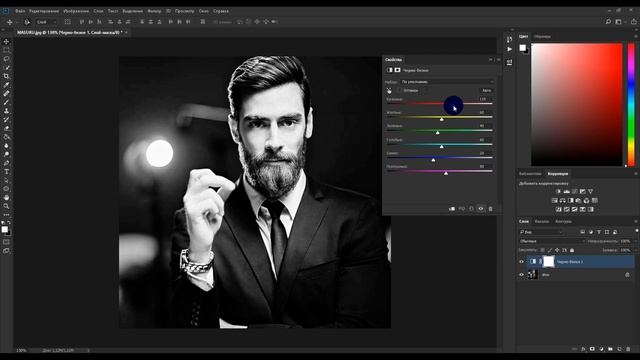
Task: Click the play Actions icon in collapsed dock
Action: click(509, 49)
